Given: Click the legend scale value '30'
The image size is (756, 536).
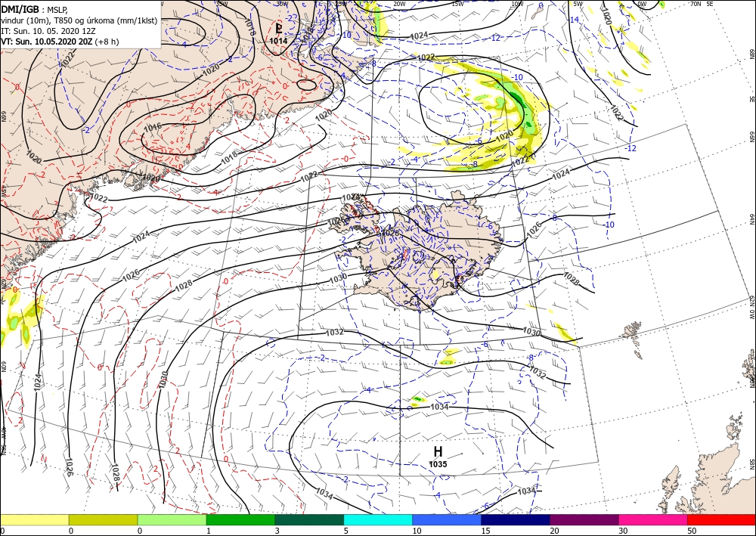Looking at the screenshot, I should (x=623, y=531).
